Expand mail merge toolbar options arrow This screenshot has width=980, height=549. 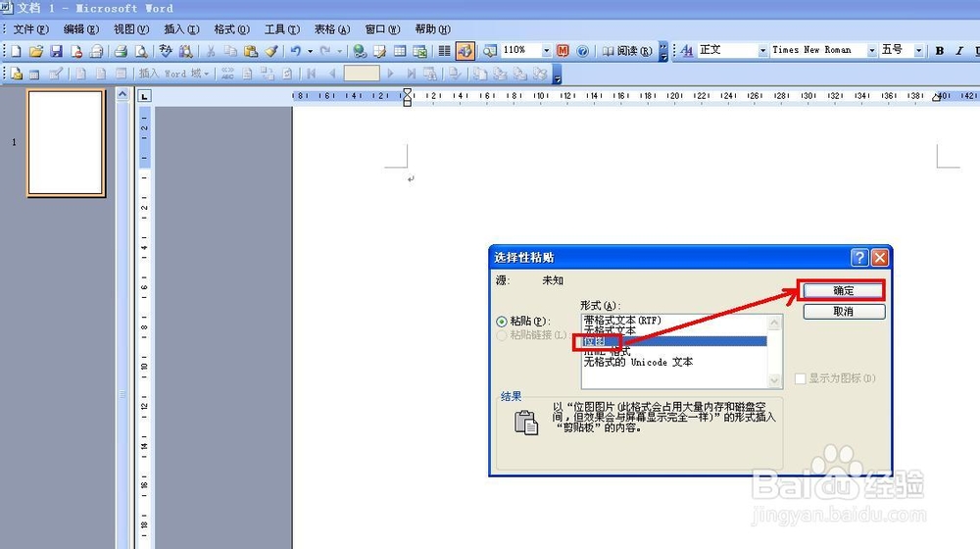pyautogui.click(x=557, y=75)
